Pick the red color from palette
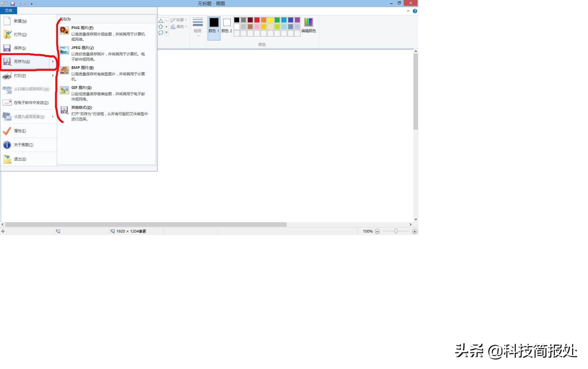 click(257, 20)
